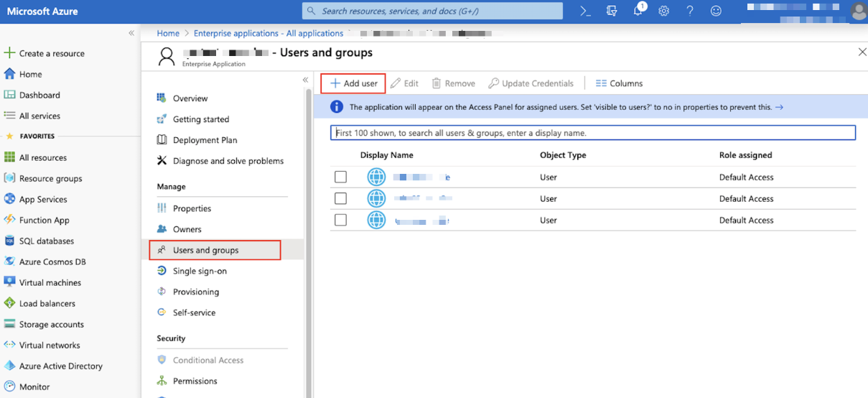This screenshot has height=398, width=868.
Task: Open the notifications bell icon
Action: (638, 11)
